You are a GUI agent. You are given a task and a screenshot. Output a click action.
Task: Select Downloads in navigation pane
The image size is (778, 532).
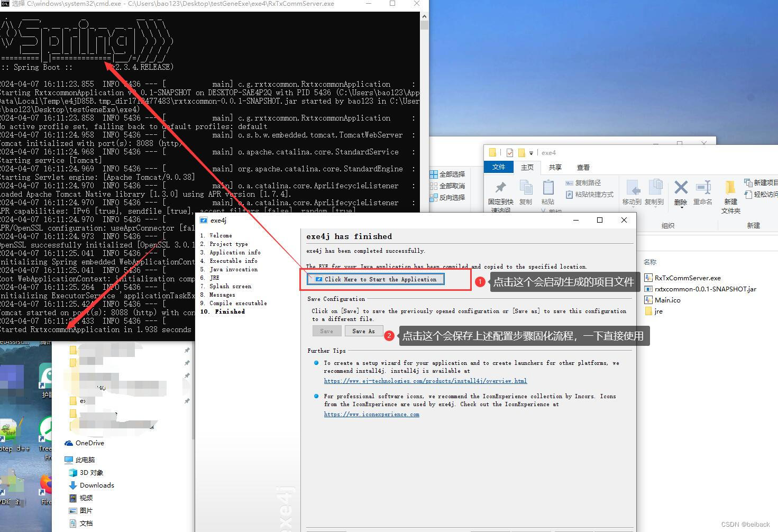(91, 485)
